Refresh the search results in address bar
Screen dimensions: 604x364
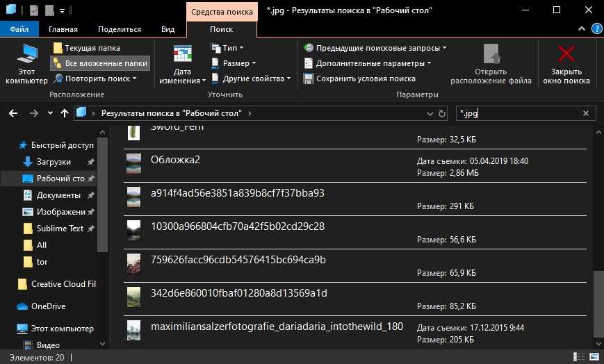coord(442,113)
